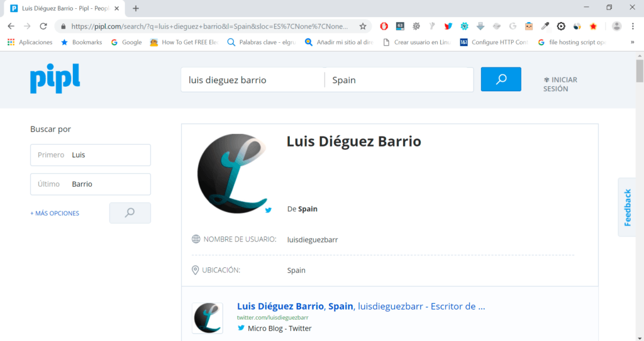
Task: Click the cyan gear extension icon
Action: [464, 26]
